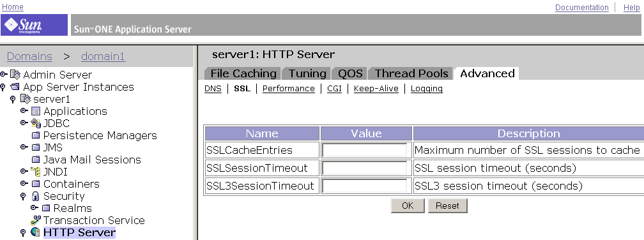Open the Tuning tab

click(x=307, y=73)
